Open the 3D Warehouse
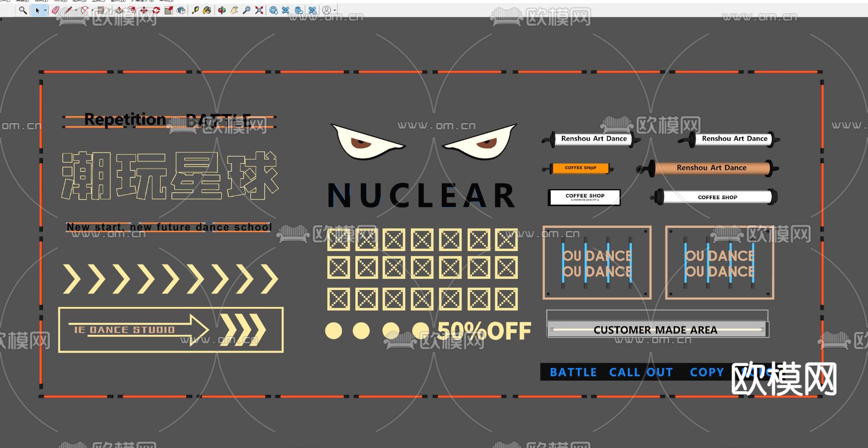This screenshot has height=448, width=868. click(273, 10)
